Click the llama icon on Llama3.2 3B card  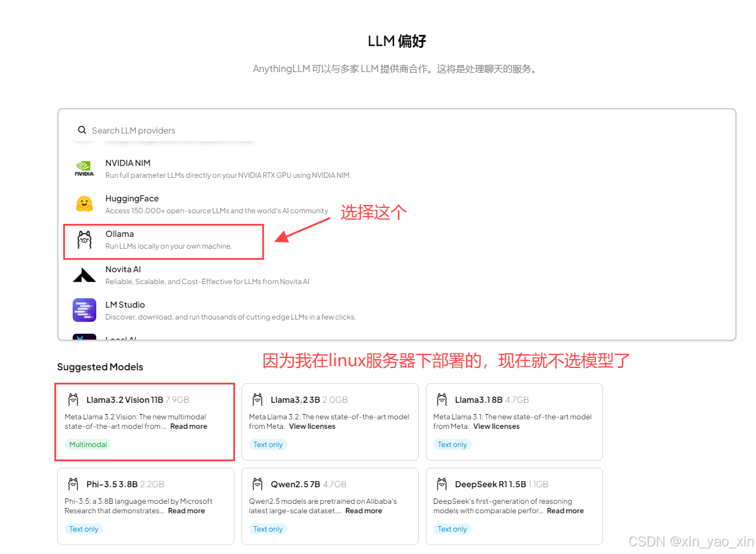[258, 400]
